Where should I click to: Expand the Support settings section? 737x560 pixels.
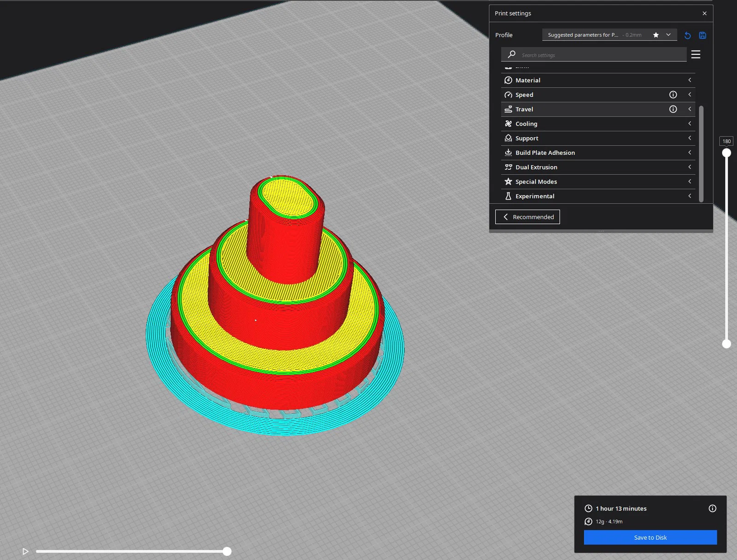tap(598, 138)
